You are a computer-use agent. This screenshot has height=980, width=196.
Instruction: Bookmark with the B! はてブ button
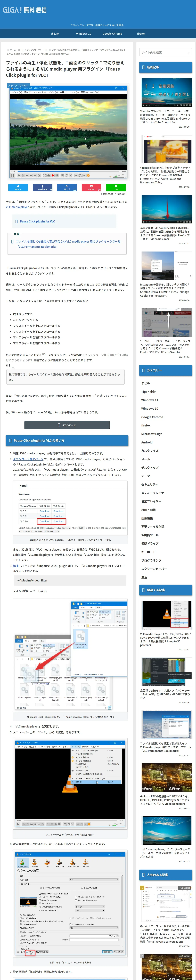click(67, 188)
